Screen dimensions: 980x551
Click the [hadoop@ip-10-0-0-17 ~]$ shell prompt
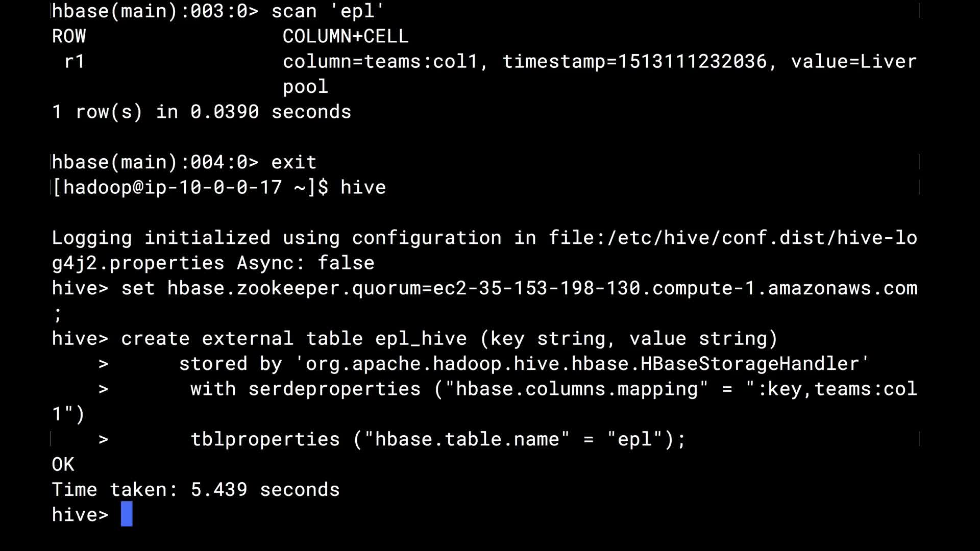(x=190, y=187)
